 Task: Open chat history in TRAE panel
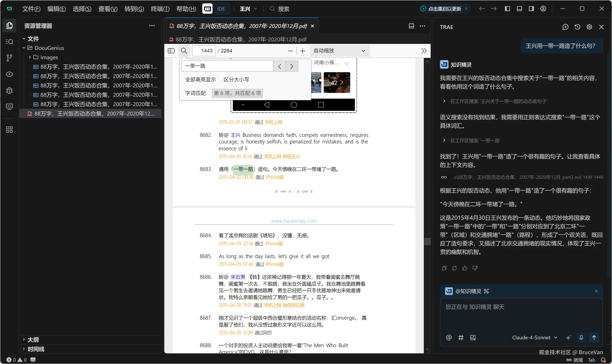tap(577, 27)
